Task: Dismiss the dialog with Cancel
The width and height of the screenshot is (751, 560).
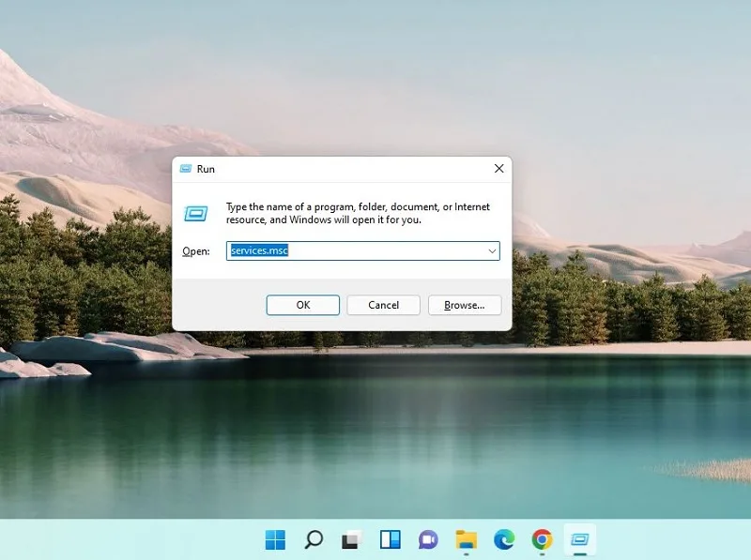Action: click(x=383, y=305)
